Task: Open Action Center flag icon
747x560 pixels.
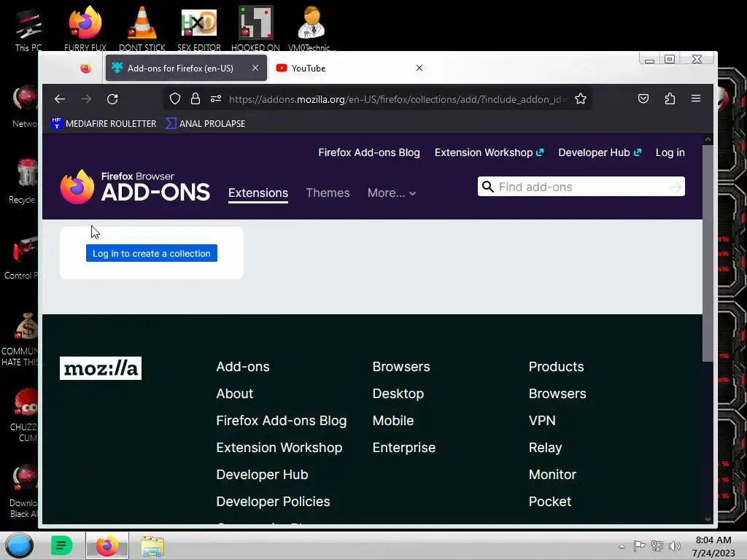Action: (x=639, y=545)
